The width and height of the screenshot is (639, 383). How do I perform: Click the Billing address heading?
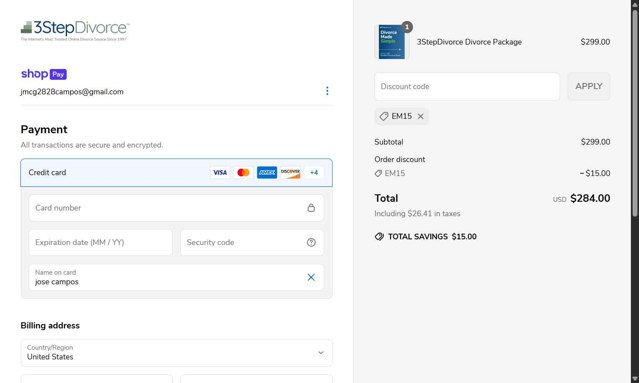(x=50, y=326)
